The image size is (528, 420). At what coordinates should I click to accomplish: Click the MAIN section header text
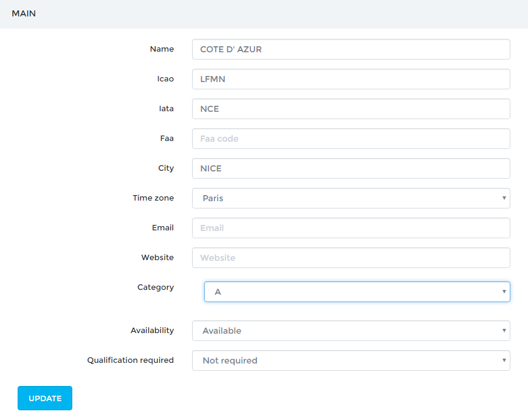[24, 13]
